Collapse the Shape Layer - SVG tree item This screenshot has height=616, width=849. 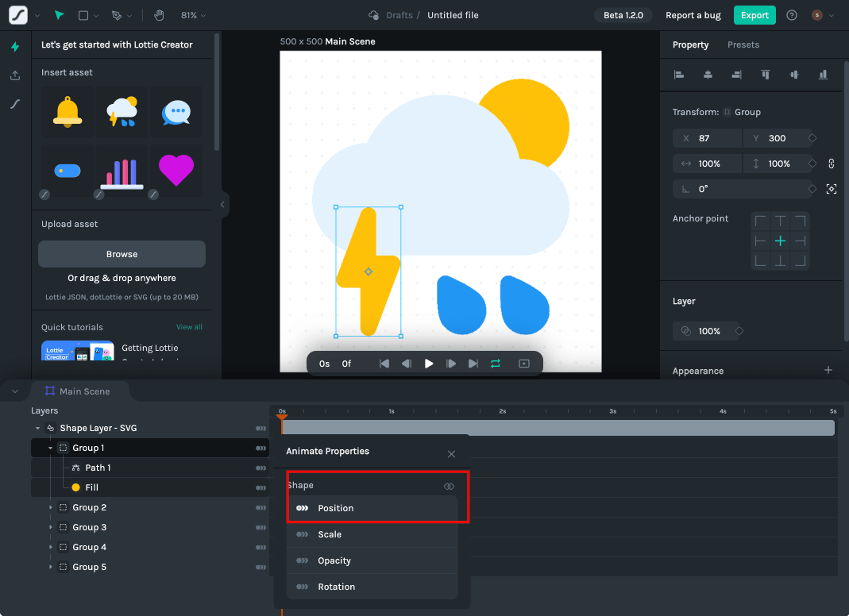[x=37, y=428]
